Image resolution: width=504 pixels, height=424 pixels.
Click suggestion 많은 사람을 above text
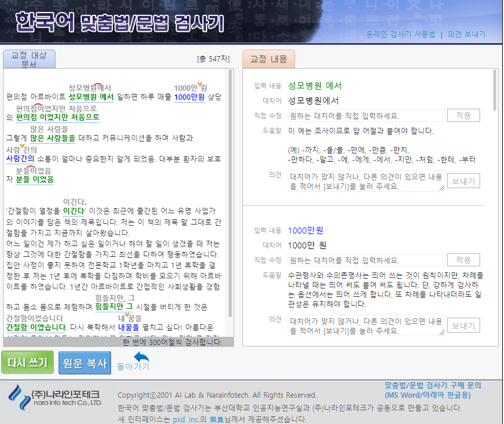click(49, 129)
